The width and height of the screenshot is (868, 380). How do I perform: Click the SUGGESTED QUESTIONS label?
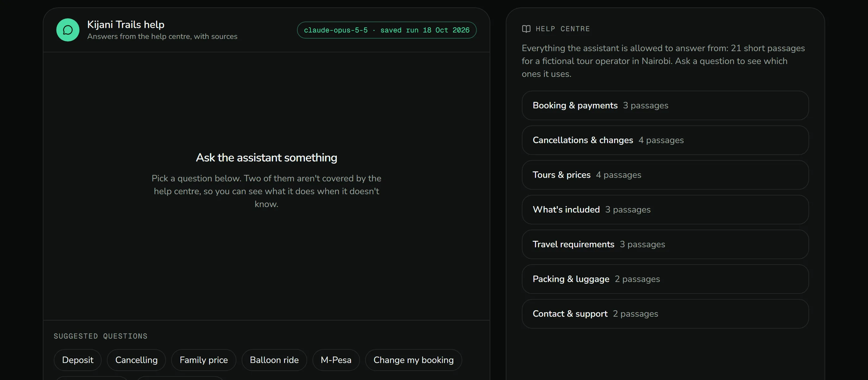coord(100,336)
